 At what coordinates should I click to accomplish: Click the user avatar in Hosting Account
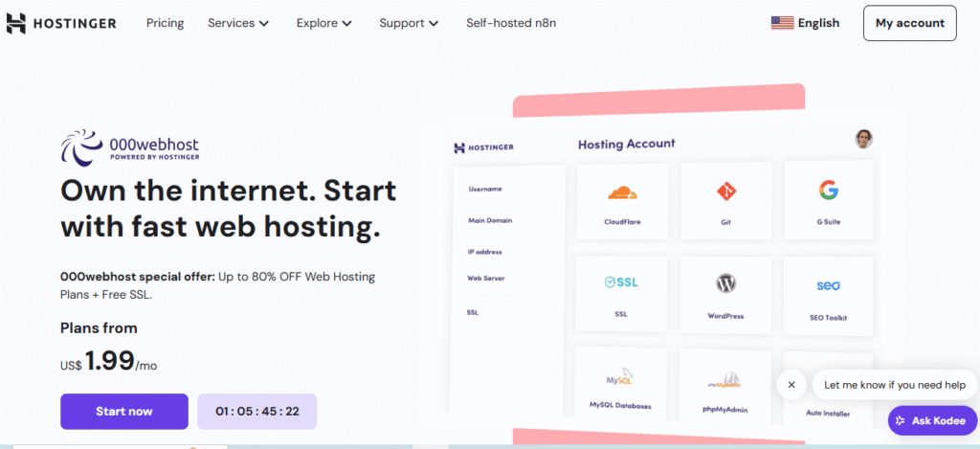pyautogui.click(x=864, y=139)
